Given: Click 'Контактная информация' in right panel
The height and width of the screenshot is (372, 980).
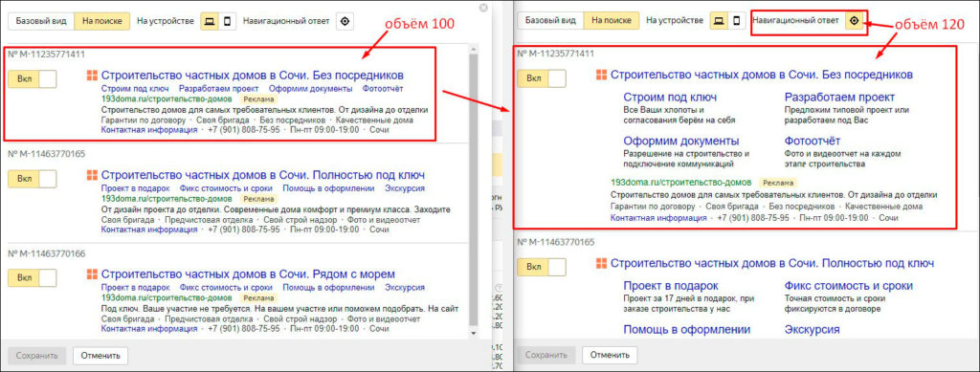Looking at the screenshot, I should pos(658,218).
